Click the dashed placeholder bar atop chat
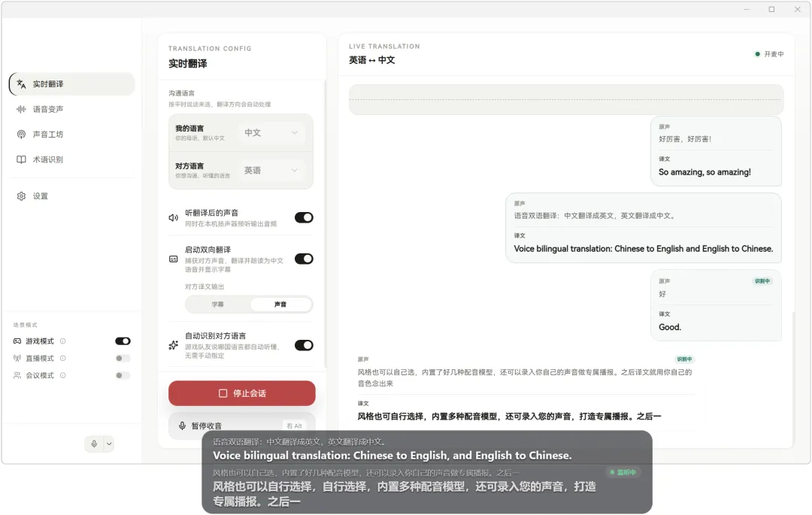 point(566,99)
